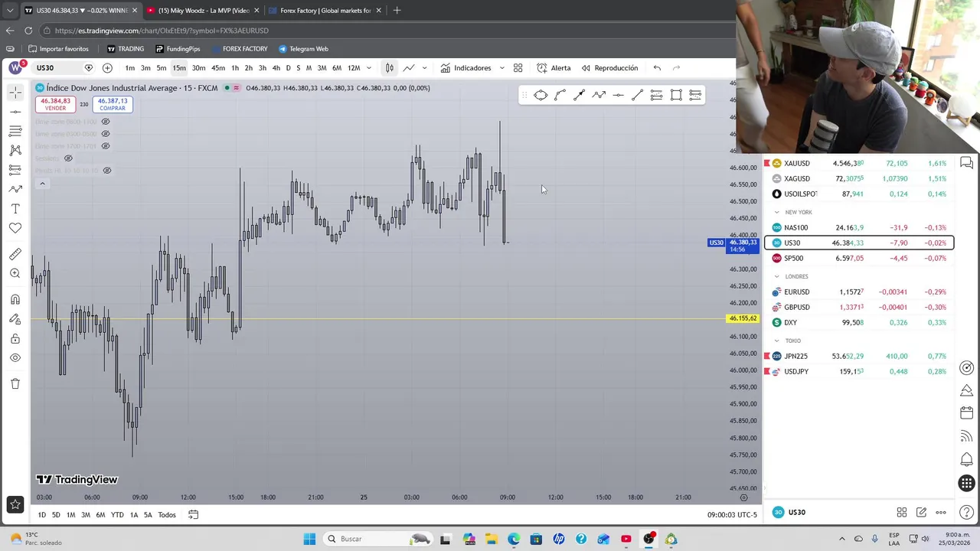Pick the ellipse tool in floating toolbar
The width and height of the screenshot is (980, 551).
tap(541, 95)
